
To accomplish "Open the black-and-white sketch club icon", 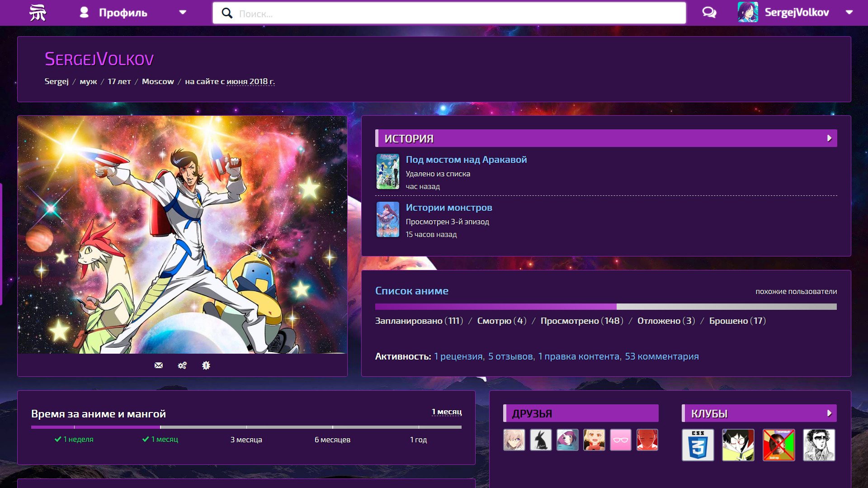I will (x=819, y=445).
